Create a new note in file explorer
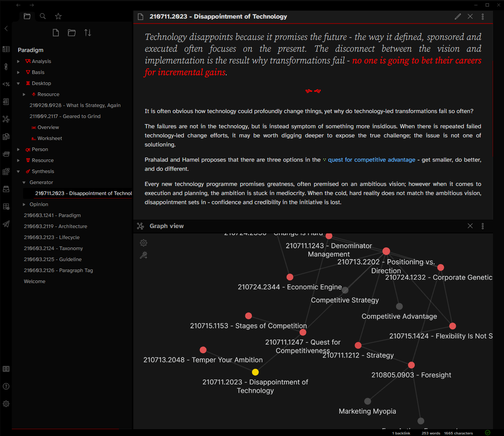 [x=56, y=33]
